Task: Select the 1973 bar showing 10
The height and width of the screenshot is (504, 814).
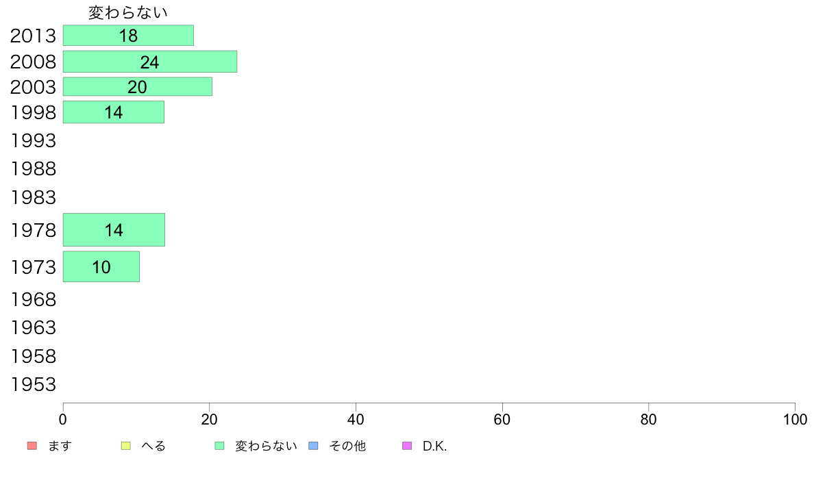Action: pos(101,267)
